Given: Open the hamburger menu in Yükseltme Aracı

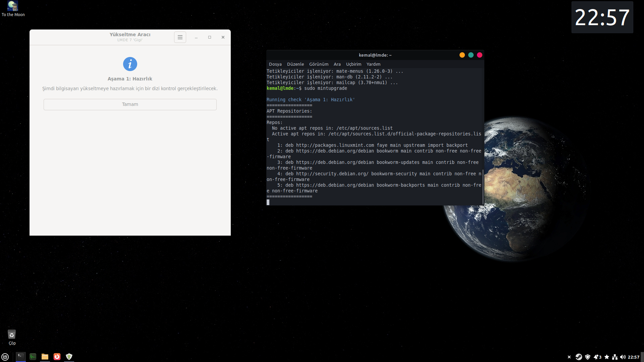Looking at the screenshot, I should 180,37.
